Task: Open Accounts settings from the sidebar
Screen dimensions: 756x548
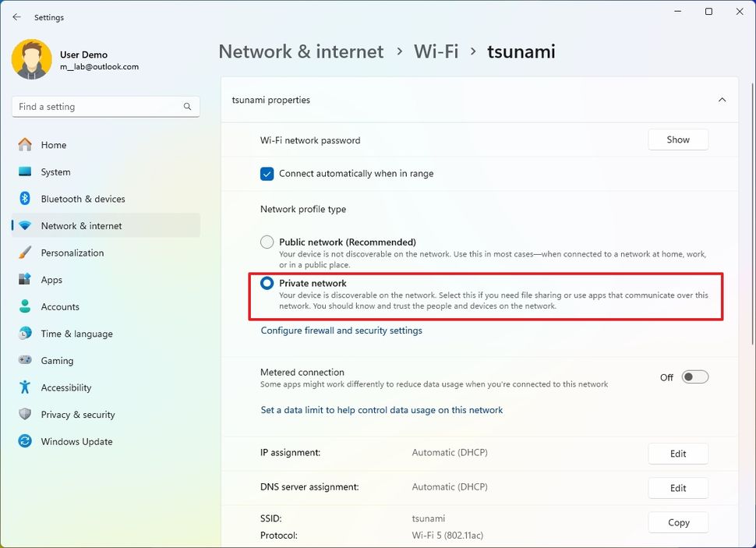Action: click(x=58, y=306)
